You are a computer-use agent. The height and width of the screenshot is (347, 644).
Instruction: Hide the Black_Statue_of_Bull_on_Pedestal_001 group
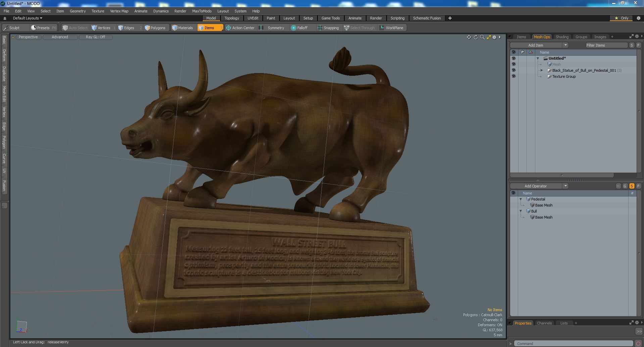[x=513, y=70]
